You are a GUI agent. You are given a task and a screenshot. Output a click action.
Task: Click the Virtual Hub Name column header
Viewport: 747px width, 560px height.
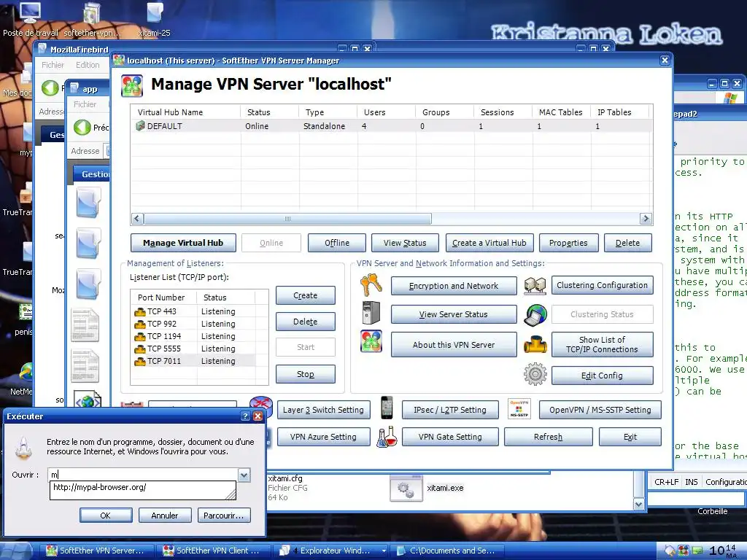coord(186,112)
